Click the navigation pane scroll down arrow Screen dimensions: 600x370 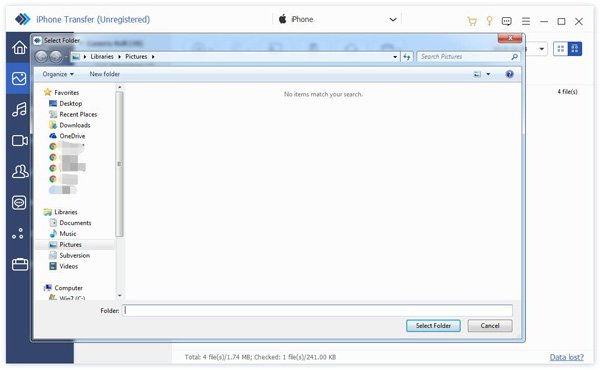[119, 295]
